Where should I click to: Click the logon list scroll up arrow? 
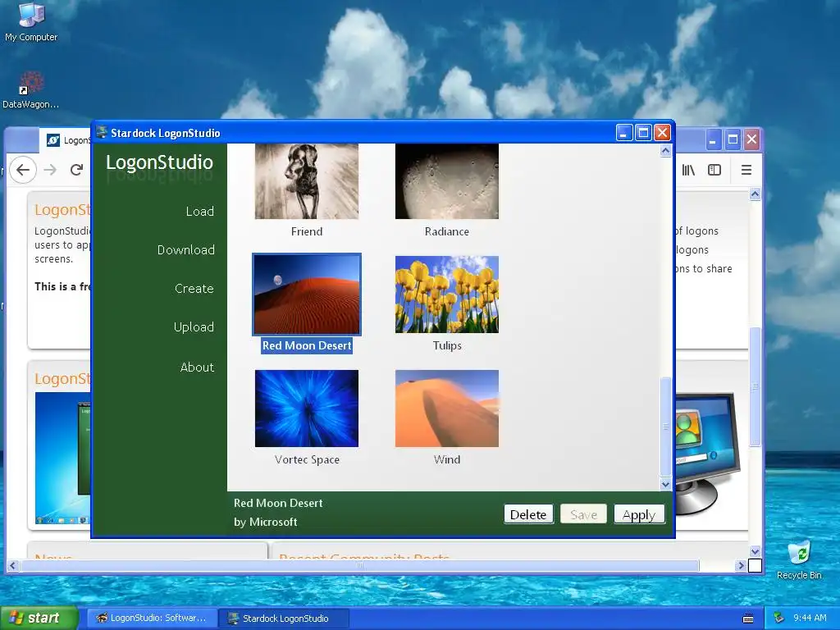tap(665, 151)
